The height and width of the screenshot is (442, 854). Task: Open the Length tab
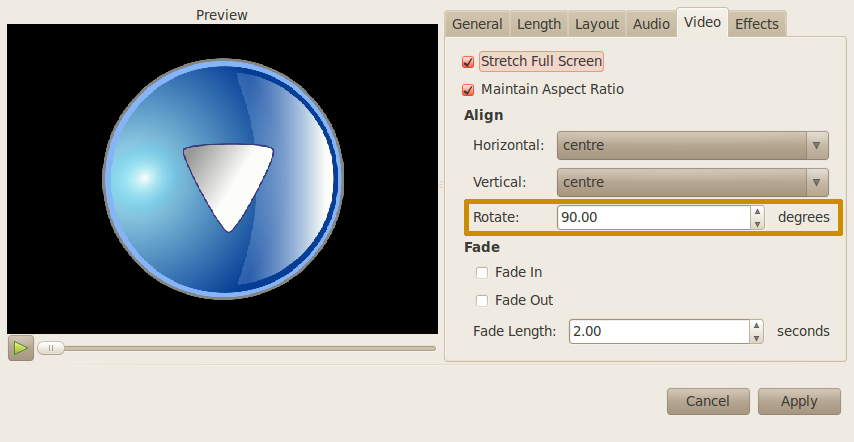pos(538,24)
